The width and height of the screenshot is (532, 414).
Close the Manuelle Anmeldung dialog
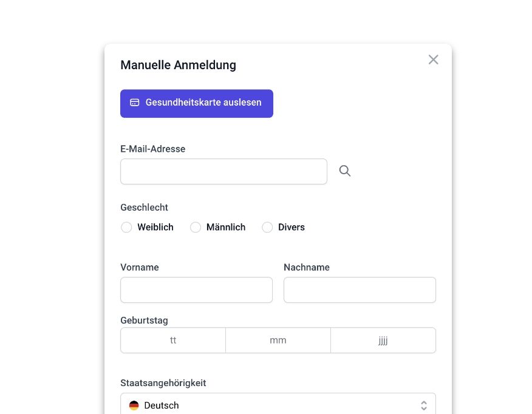click(433, 59)
